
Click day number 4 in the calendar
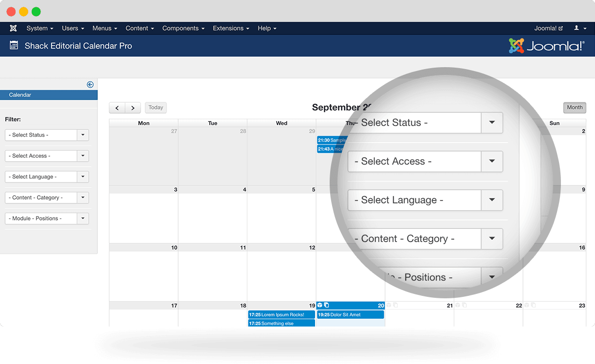[244, 189]
